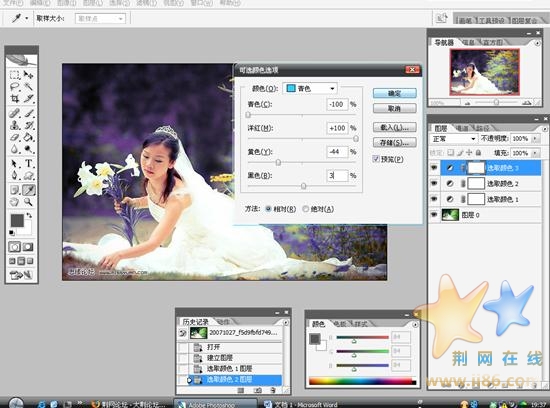Expand the 不透明度 opacity arrow in layers panel
Image resolution: width=550 pixels, height=408 pixels.
pos(535,139)
